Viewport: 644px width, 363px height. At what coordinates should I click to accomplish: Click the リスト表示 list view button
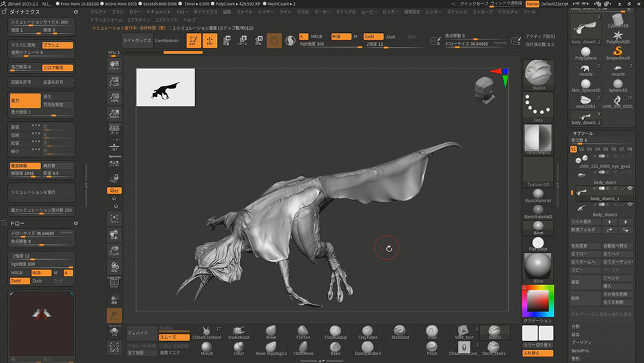click(x=585, y=222)
